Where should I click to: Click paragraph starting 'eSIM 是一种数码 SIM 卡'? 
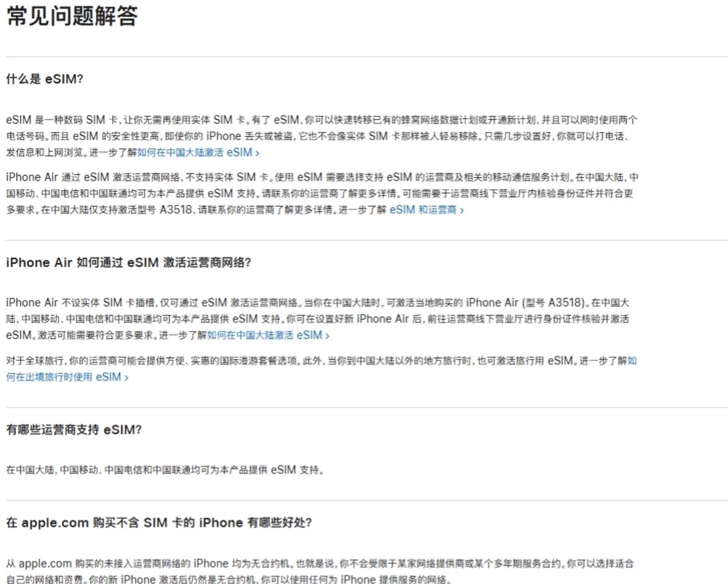(x=322, y=136)
